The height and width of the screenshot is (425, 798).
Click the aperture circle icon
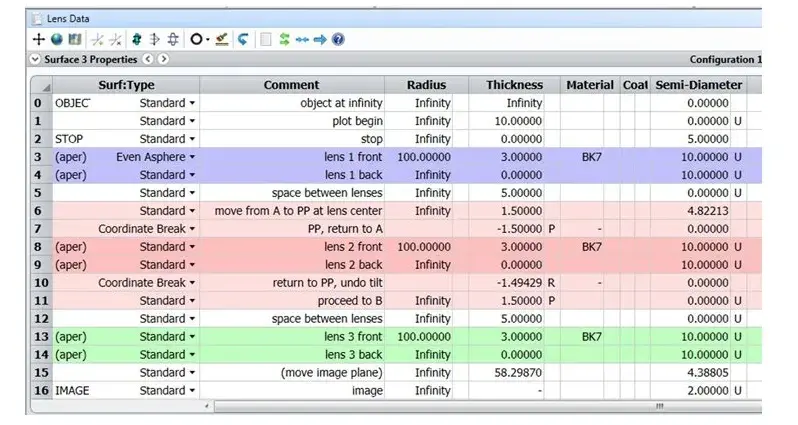tap(196, 39)
